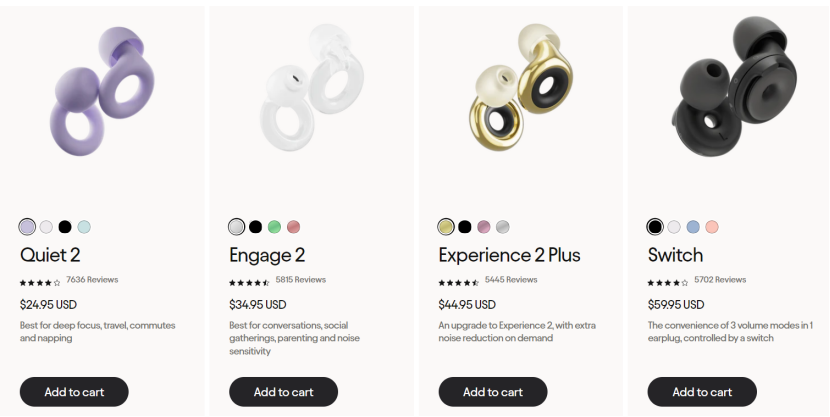
Task: Add Experience 2 Plus to cart
Action: tap(492, 392)
